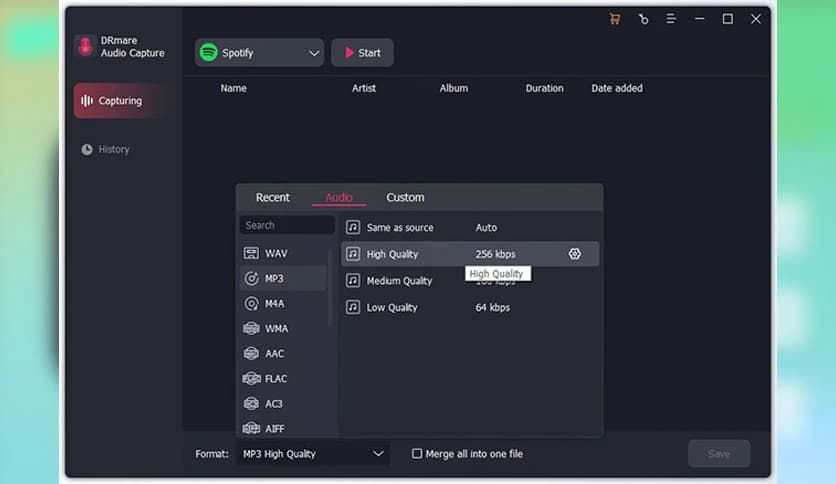Select the WAV format label
The image size is (836, 484).
tap(276, 253)
